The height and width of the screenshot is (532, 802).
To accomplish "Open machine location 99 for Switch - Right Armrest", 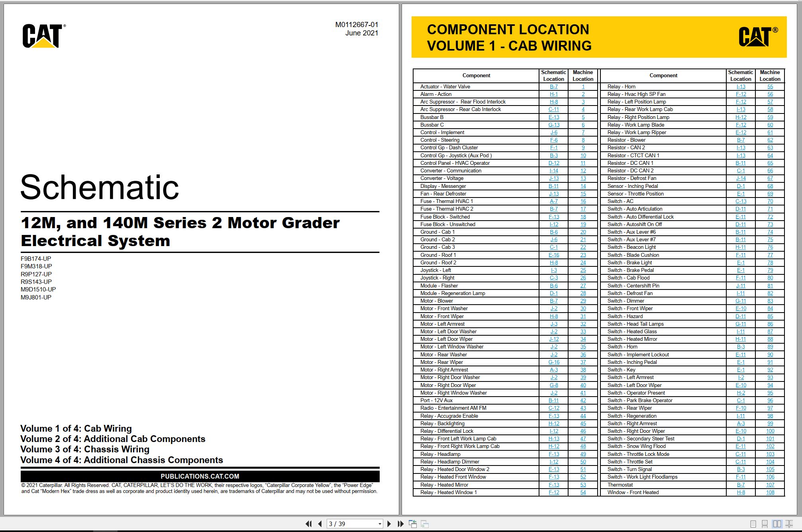I will [770, 423].
